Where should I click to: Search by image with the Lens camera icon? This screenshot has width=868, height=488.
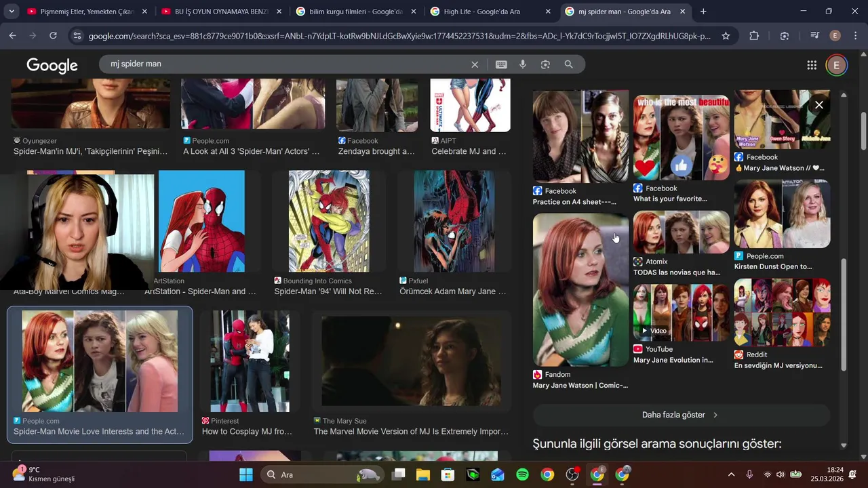(545, 64)
